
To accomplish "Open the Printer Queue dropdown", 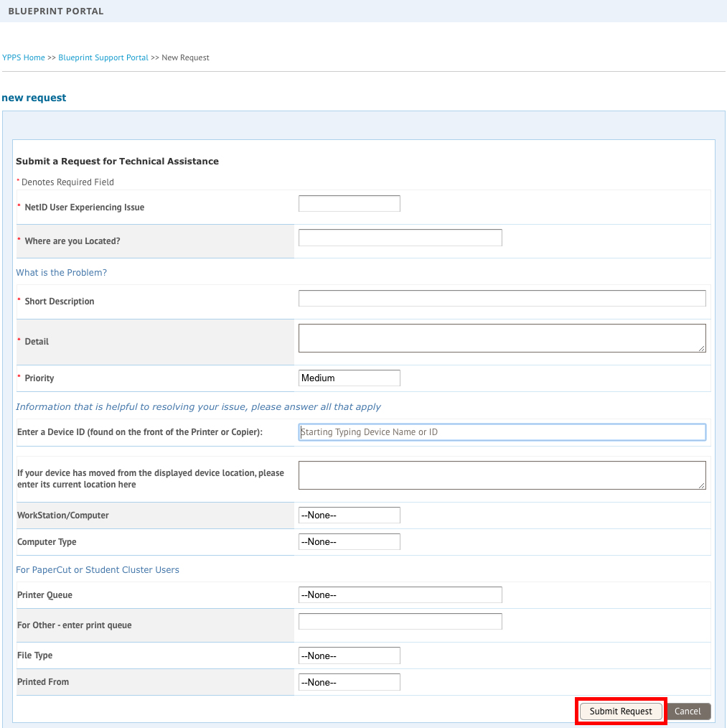I will point(399,594).
